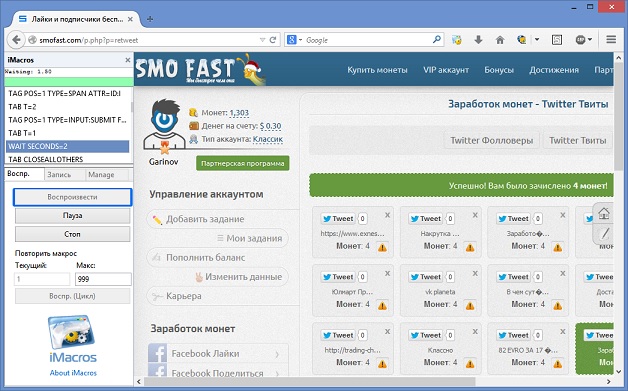Click the iMacros logo image
Viewport: 628px width, 391px height.
(72, 339)
